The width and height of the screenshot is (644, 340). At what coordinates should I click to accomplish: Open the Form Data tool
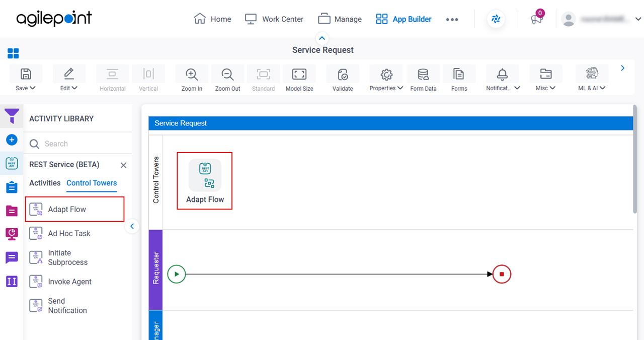(x=423, y=79)
